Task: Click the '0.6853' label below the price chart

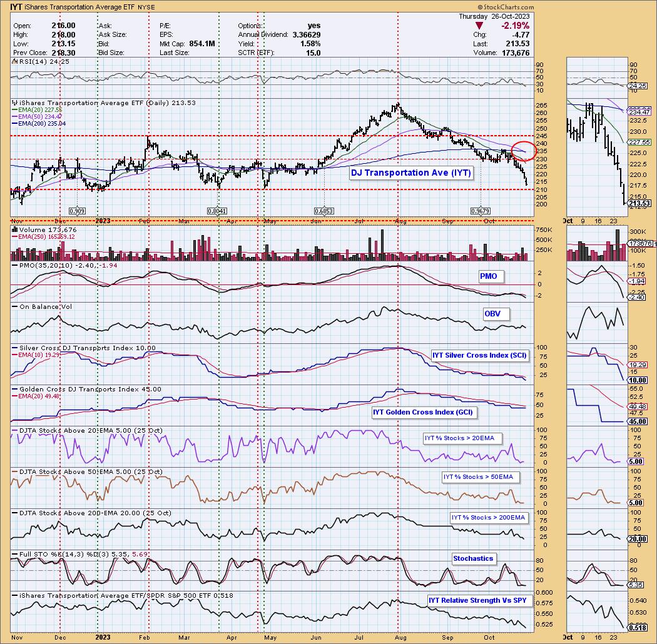Action: pos(324,211)
